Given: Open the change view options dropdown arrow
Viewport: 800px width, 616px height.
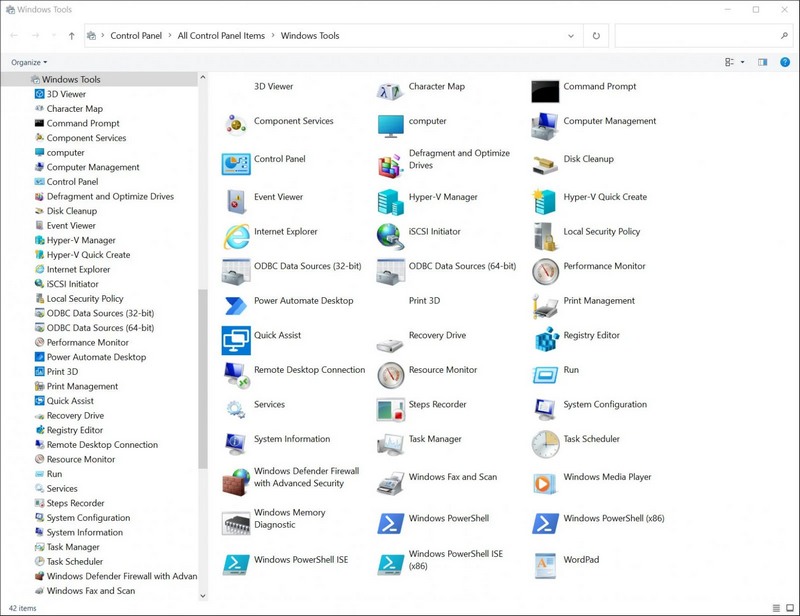Looking at the screenshot, I should point(742,62).
